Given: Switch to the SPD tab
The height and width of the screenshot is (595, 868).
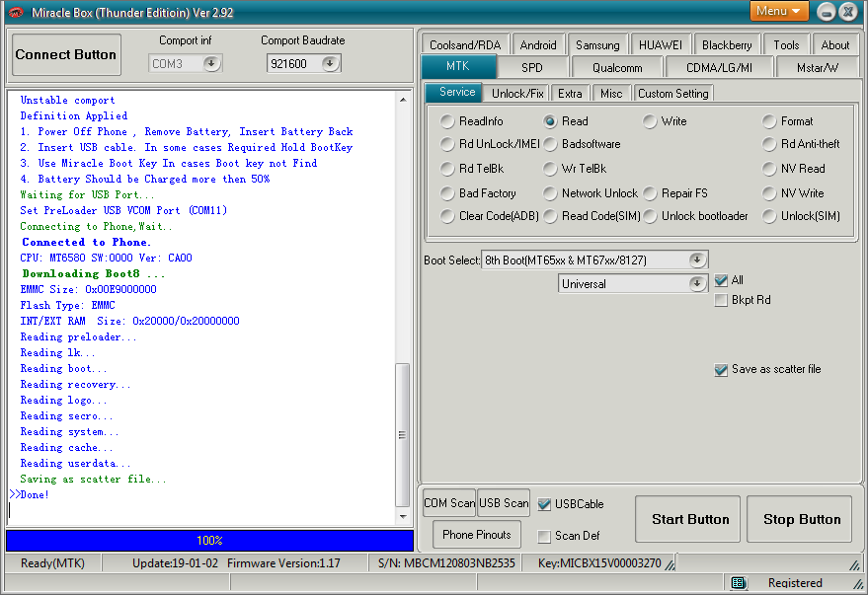Looking at the screenshot, I should tap(532, 67).
